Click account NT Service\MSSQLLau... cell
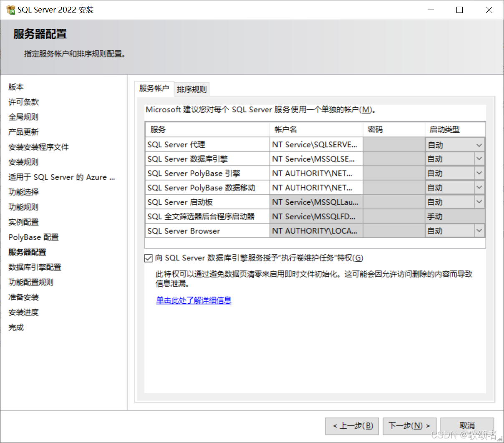Screen dimensions: 504x443 point(316,202)
